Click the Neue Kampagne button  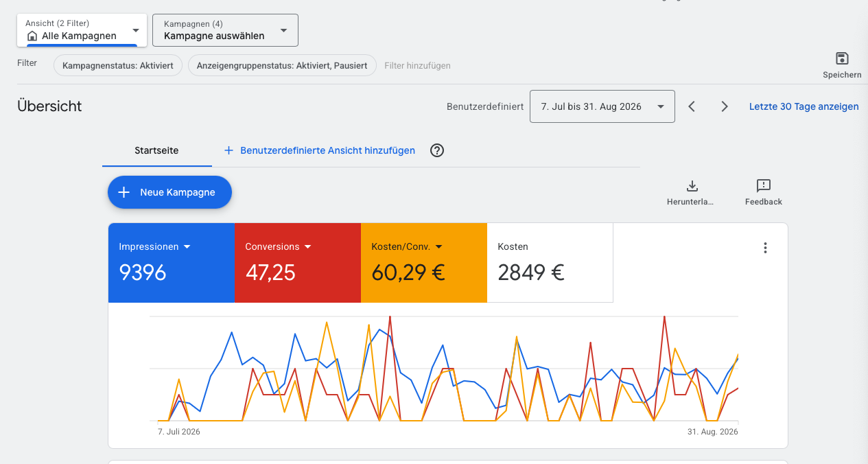tap(169, 192)
